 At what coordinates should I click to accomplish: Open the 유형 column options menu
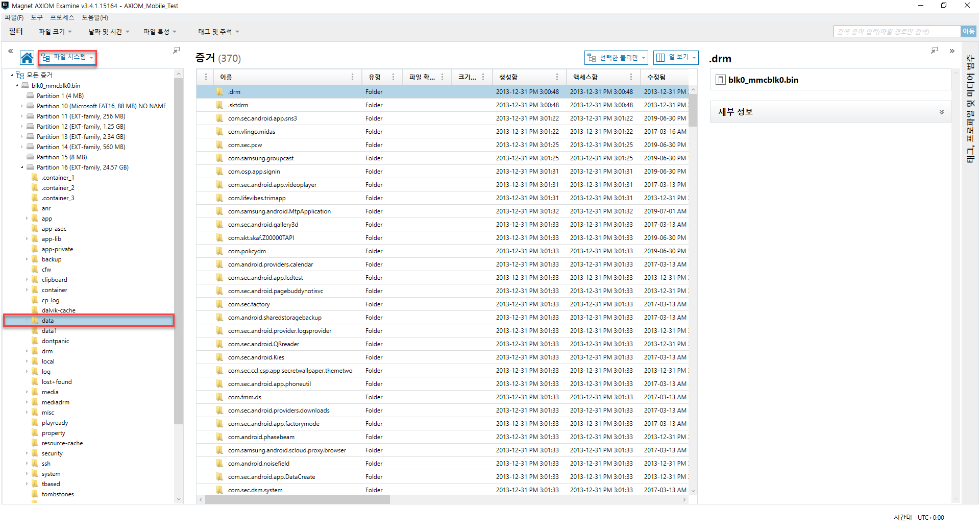click(393, 77)
